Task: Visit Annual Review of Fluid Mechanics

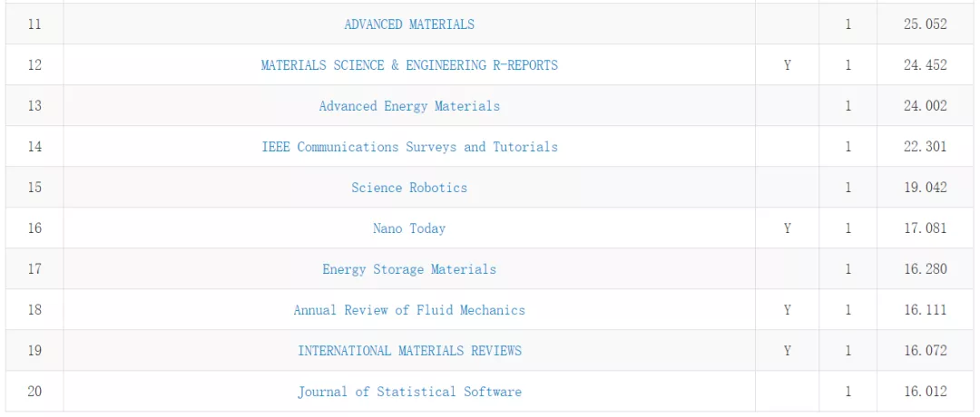Action: coord(409,310)
